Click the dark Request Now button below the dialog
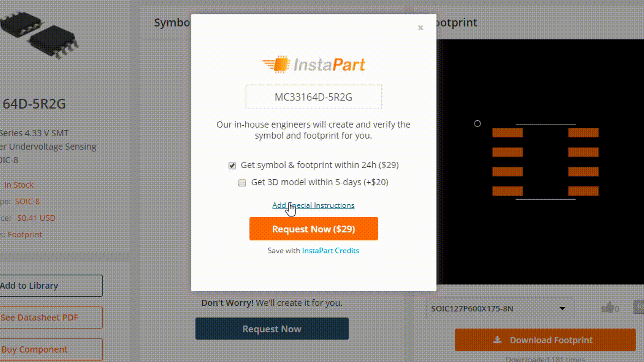 [272, 329]
